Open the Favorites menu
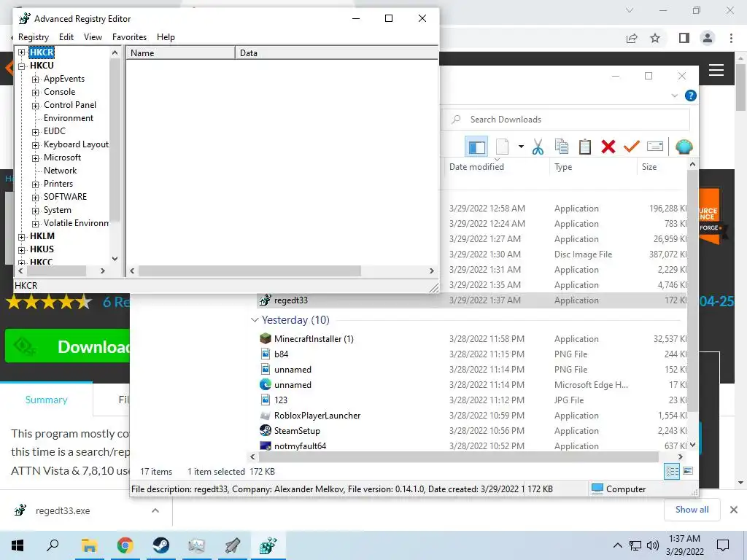Viewport: 747px width, 560px height. coord(129,37)
